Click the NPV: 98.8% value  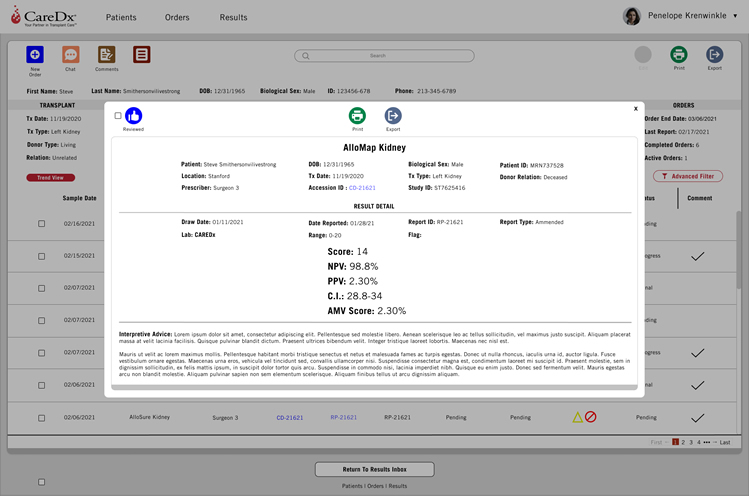point(353,267)
